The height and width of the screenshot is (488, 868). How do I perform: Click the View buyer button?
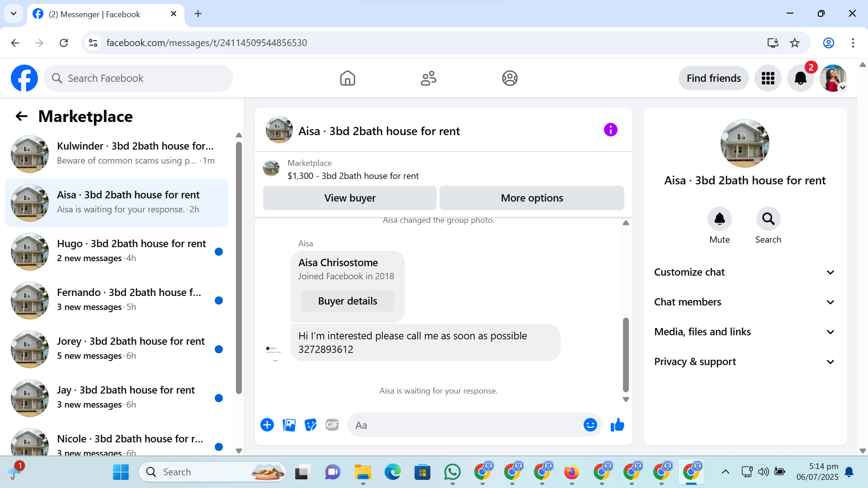[x=350, y=198]
